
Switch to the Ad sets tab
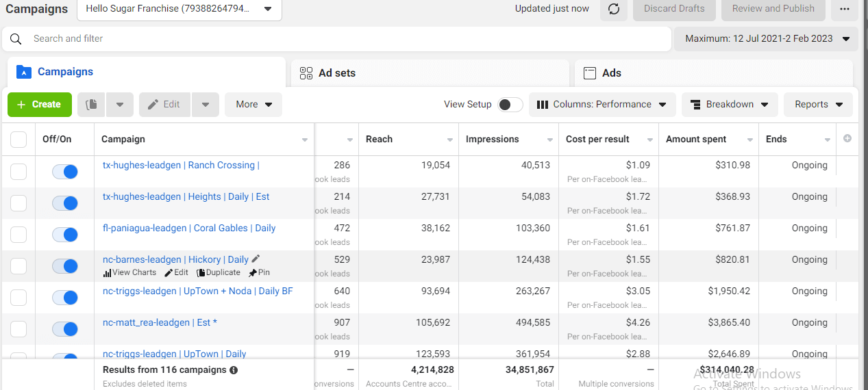(x=430, y=73)
